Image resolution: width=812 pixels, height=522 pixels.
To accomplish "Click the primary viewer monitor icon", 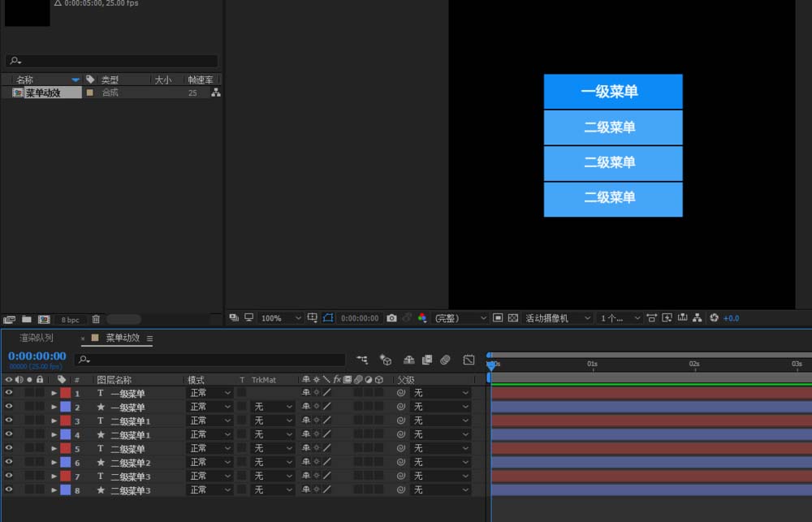I will click(x=249, y=317).
